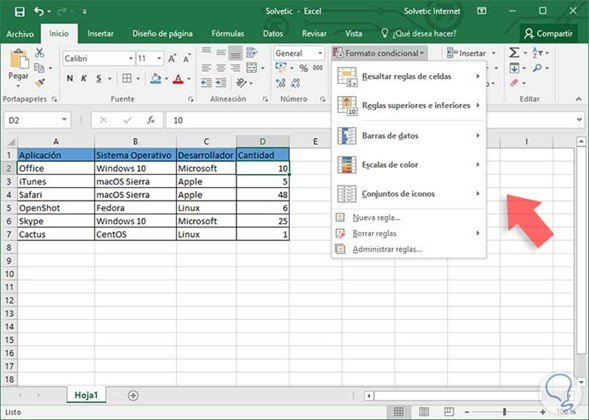The height and width of the screenshot is (420, 589).
Task: Click the Cut scissors icon
Action: [39, 52]
